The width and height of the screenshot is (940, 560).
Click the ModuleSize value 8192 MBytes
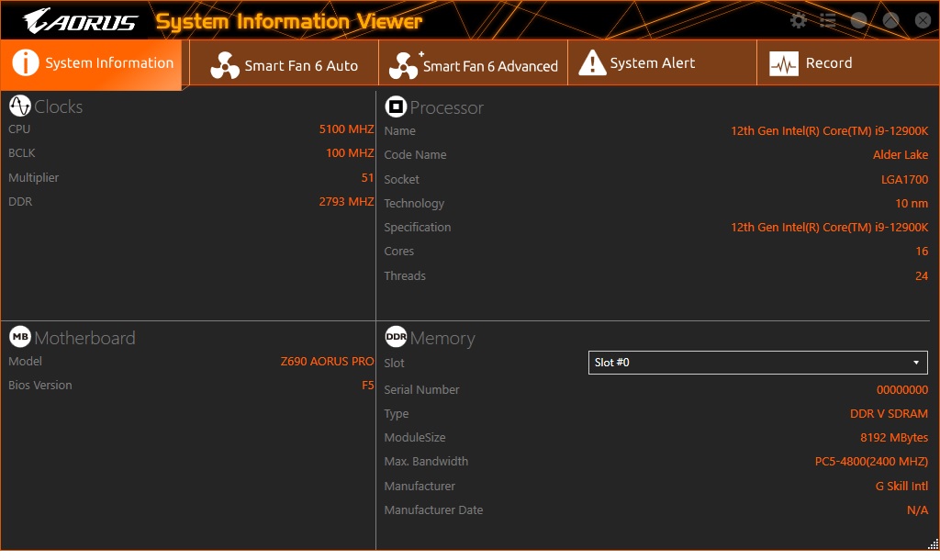[894, 438]
